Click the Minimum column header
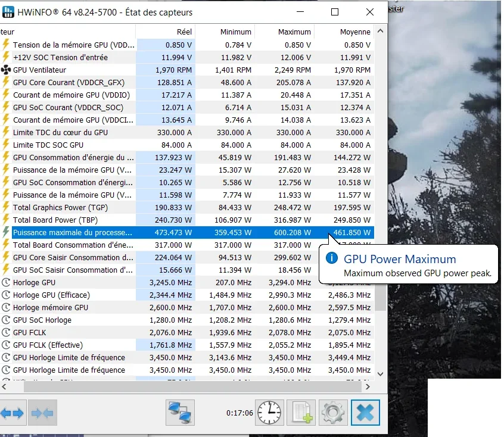The image size is (504, 437). tap(225, 32)
